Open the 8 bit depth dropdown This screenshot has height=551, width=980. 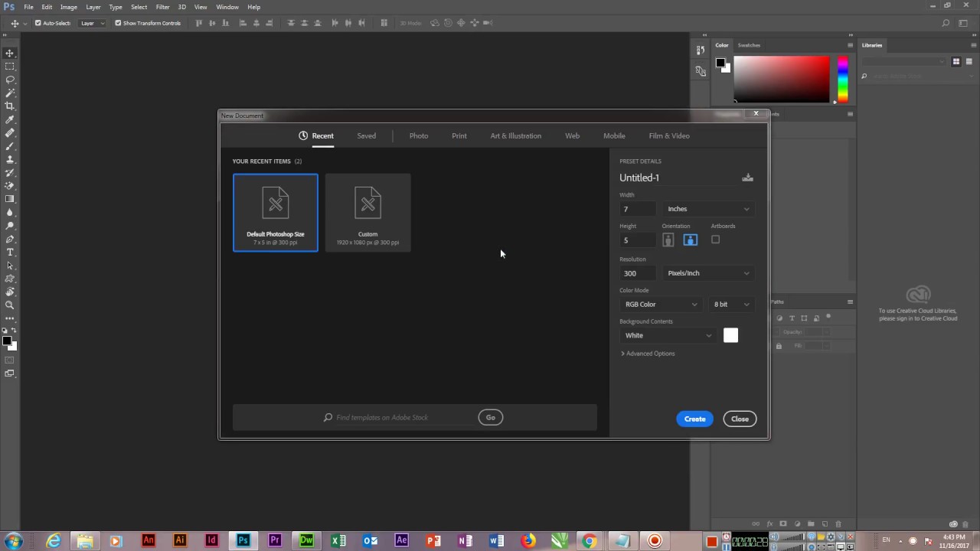[x=731, y=305]
